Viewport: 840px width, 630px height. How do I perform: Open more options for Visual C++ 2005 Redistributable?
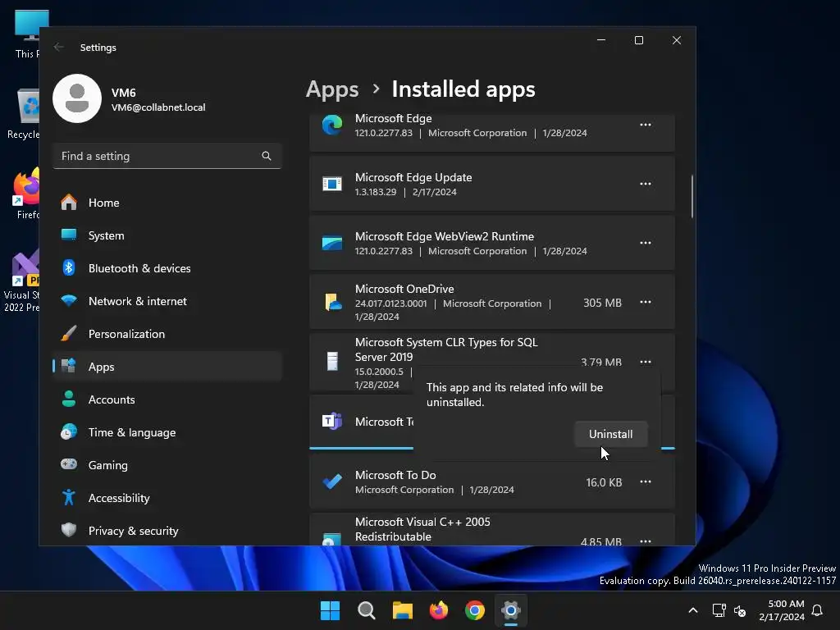click(646, 541)
